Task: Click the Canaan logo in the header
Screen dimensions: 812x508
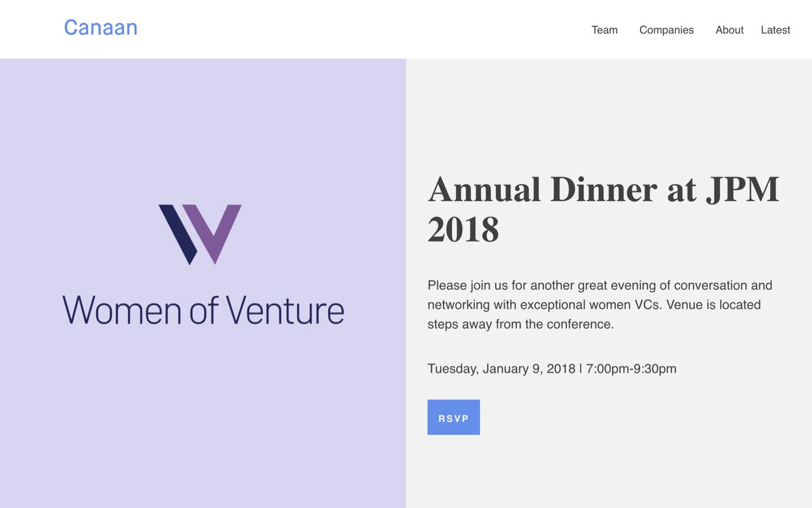Action: [x=100, y=28]
